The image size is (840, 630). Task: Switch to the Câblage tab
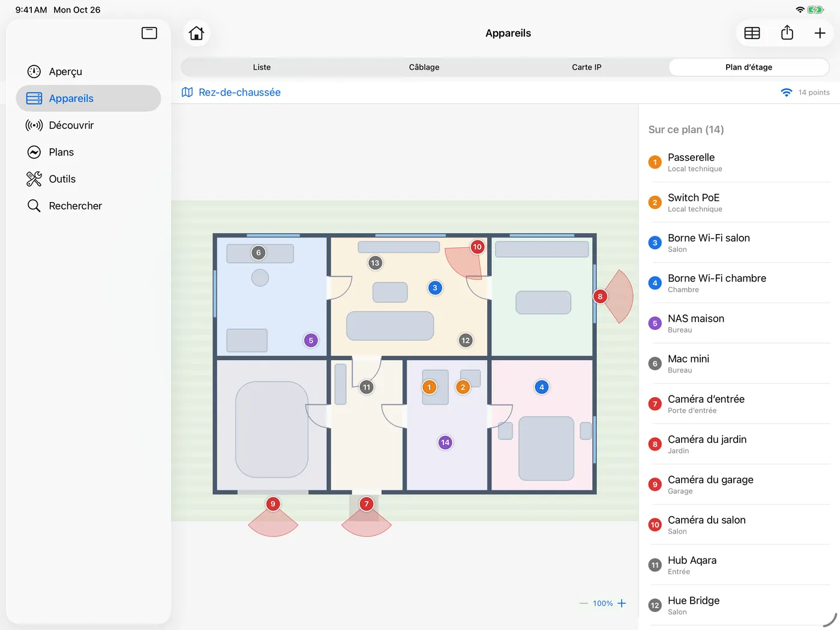click(x=424, y=67)
